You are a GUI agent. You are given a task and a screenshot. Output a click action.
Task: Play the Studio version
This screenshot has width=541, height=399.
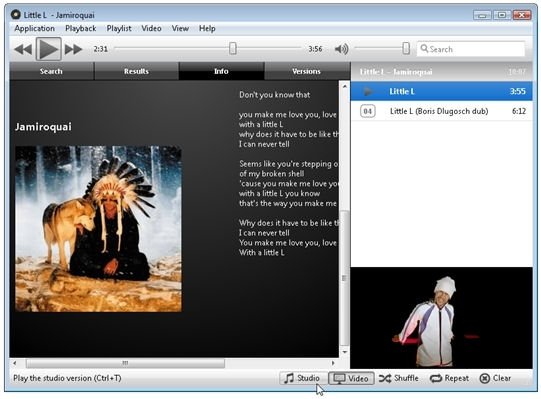click(x=302, y=378)
